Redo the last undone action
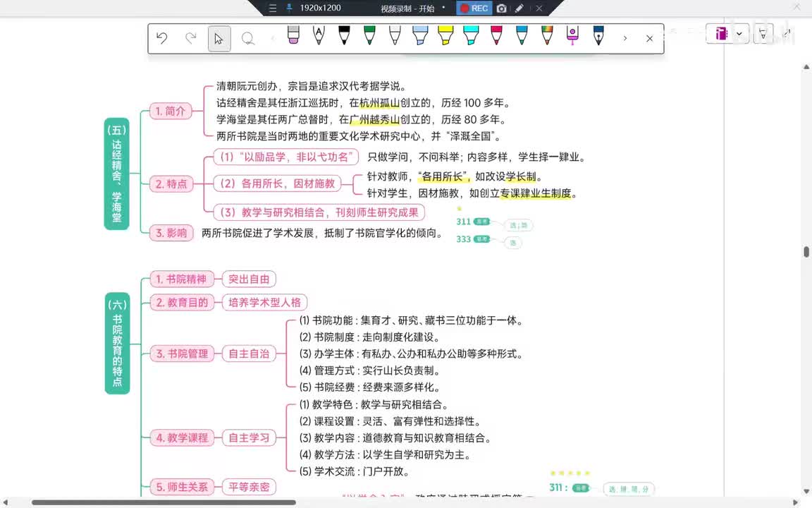Image resolution: width=812 pixels, height=508 pixels. tap(190, 38)
